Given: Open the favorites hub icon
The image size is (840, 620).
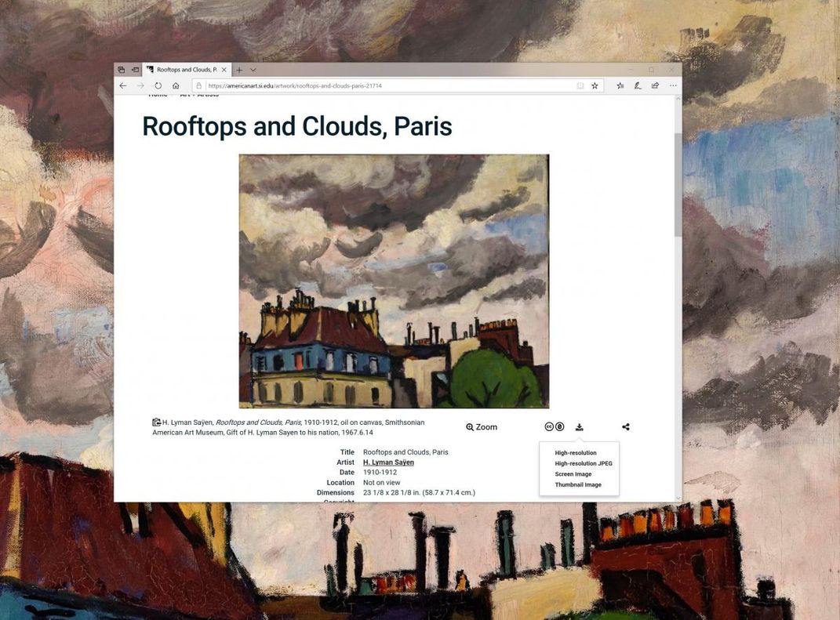Looking at the screenshot, I should tap(620, 85).
